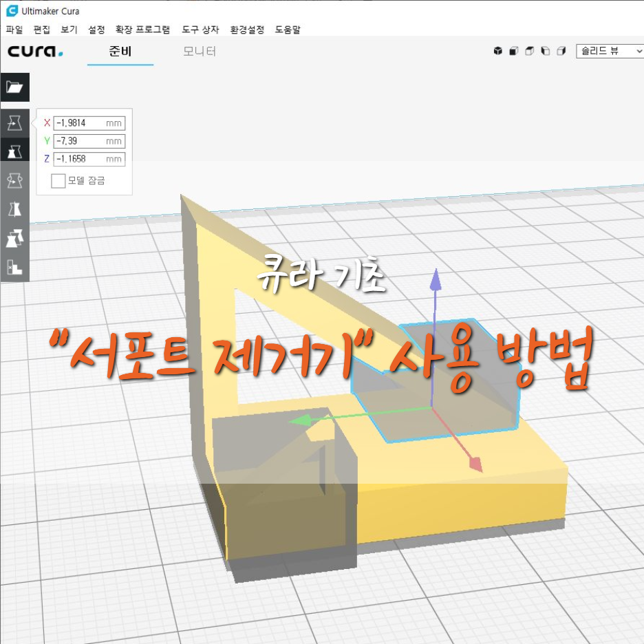Open the 보기 menu
The width and height of the screenshot is (644, 644).
coord(69,30)
